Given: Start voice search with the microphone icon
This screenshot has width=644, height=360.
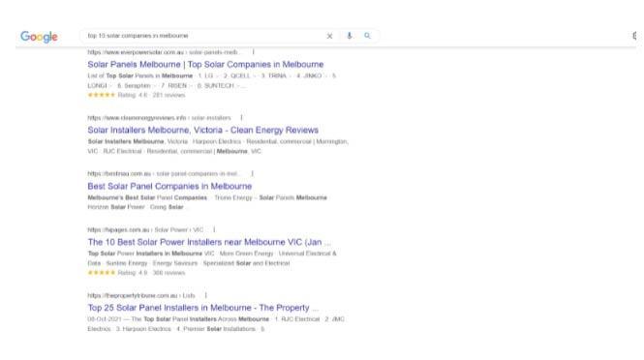Looking at the screenshot, I should coord(349,36).
